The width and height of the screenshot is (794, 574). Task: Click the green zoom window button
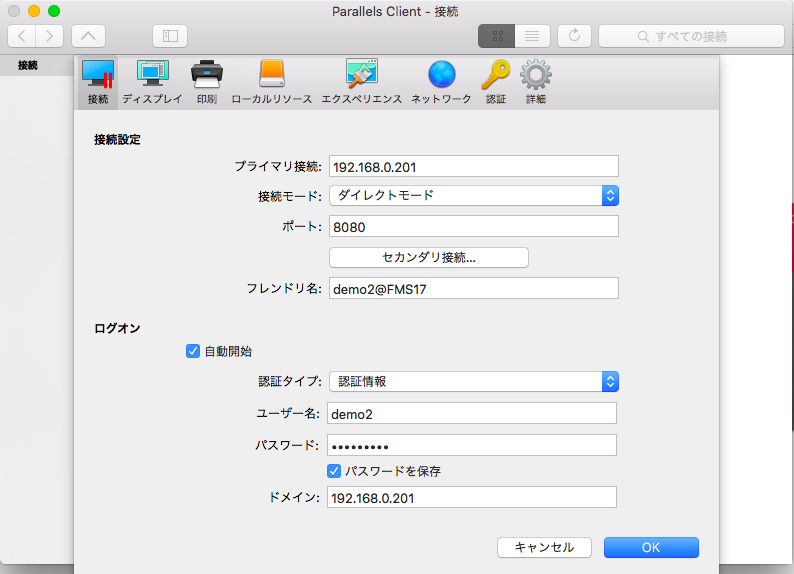click(x=54, y=11)
